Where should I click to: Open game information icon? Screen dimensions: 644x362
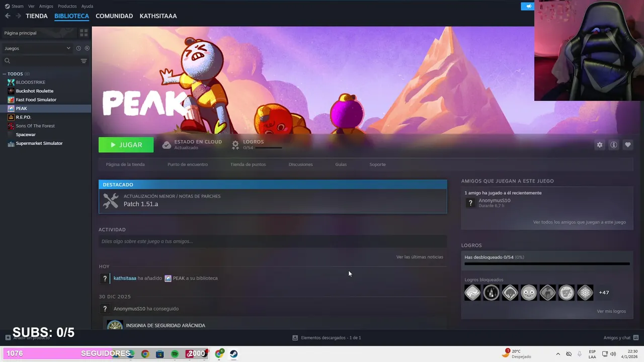(x=614, y=145)
